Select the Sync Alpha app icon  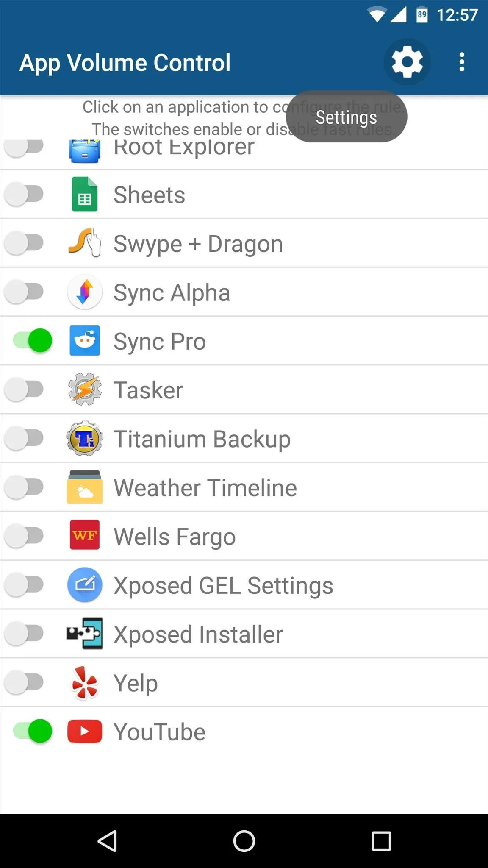pyautogui.click(x=85, y=292)
